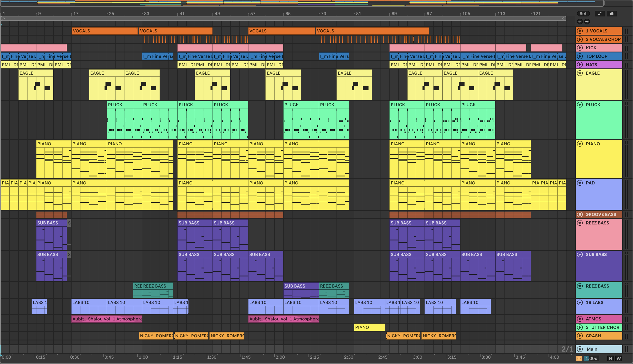Unfold the KICK track
The height and width of the screenshot is (364, 633).
pos(580,48)
